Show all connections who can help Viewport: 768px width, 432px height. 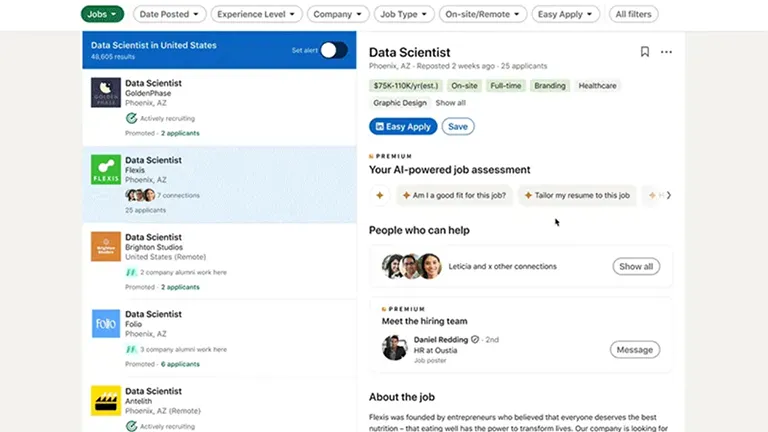point(636,266)
